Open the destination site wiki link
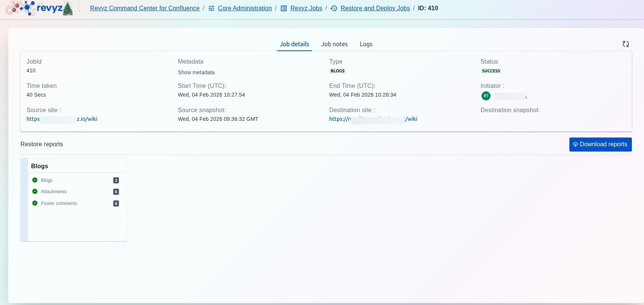 373,119
